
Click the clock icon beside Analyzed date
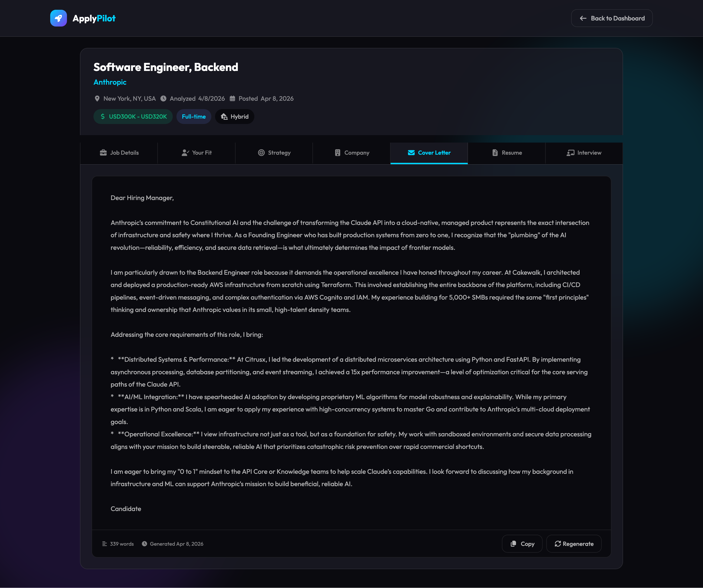click(163, 98)
